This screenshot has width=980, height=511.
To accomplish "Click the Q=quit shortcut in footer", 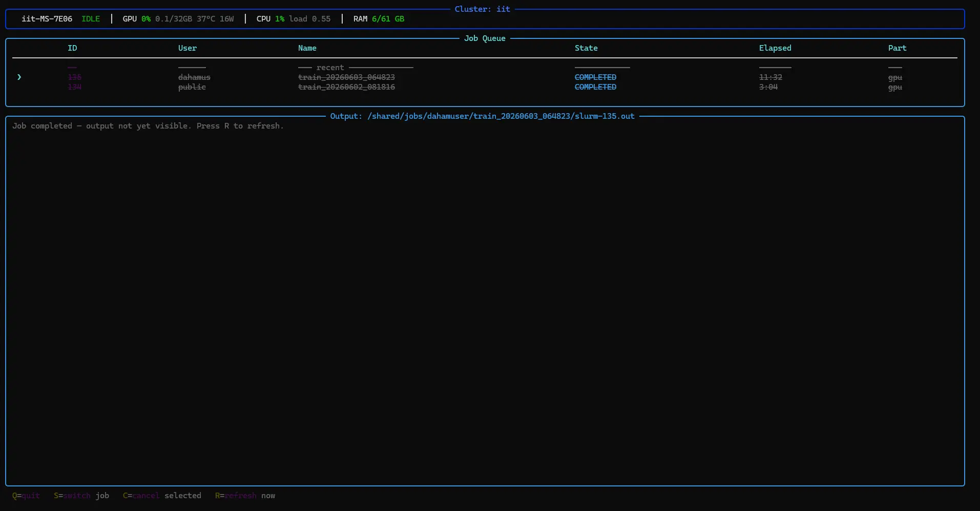I will coord(26,496).
